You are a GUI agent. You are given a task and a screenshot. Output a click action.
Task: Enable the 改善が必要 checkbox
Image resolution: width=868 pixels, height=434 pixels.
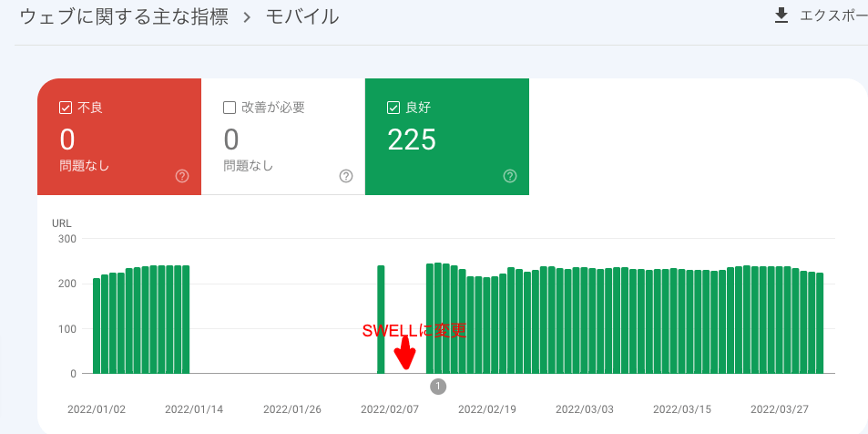(x=230, y=108)
